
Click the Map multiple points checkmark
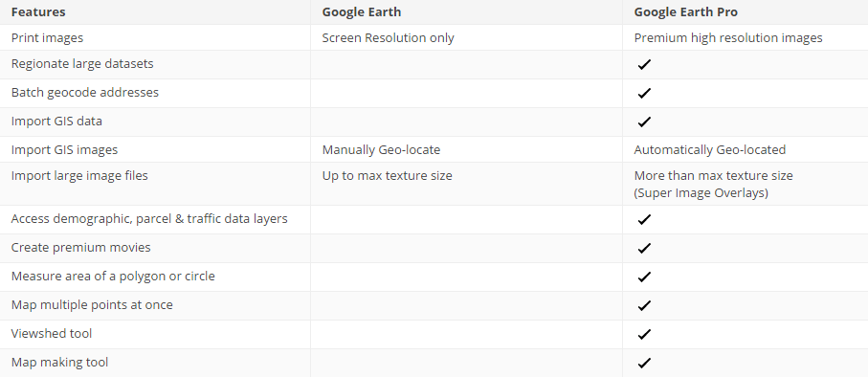tap(643, 306)
